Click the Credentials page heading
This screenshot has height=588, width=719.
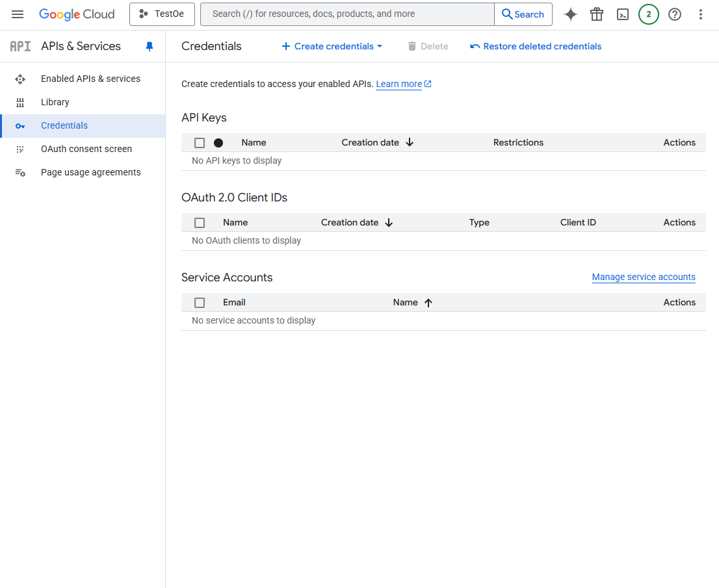211,46
